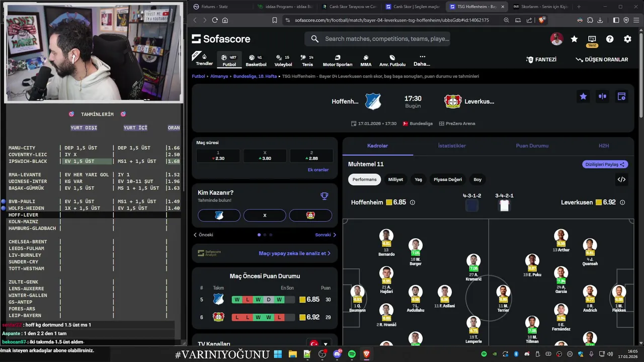
Task: Expand the Daha... more sports menu
Action: 422,60
